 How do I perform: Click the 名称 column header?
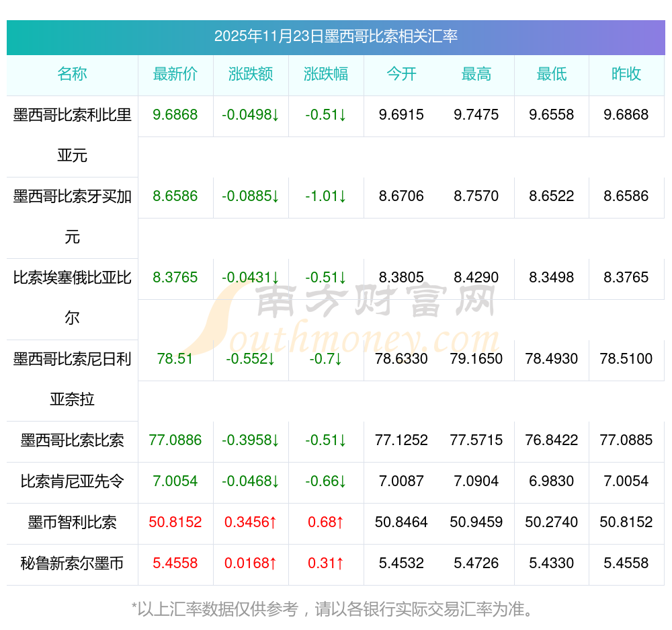point(72,74)
